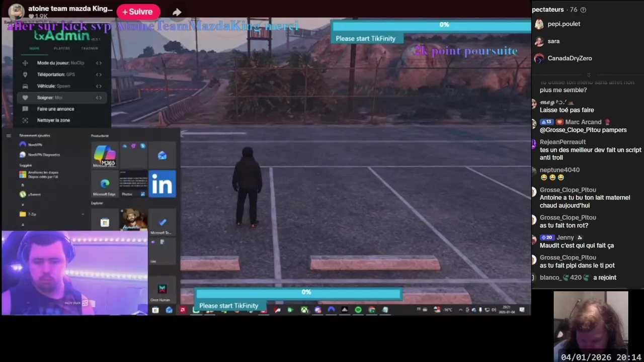
Task: Open NordVPN icon on the taskbar
Action: [331, 310]
